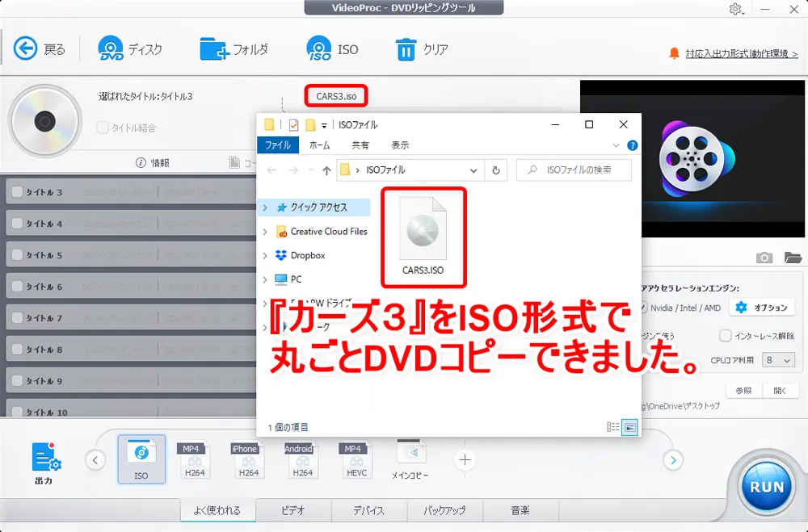This screenshot has height=532, width=808.
Task: Open VideoProc settings gear icon
Action: [735, 9]
